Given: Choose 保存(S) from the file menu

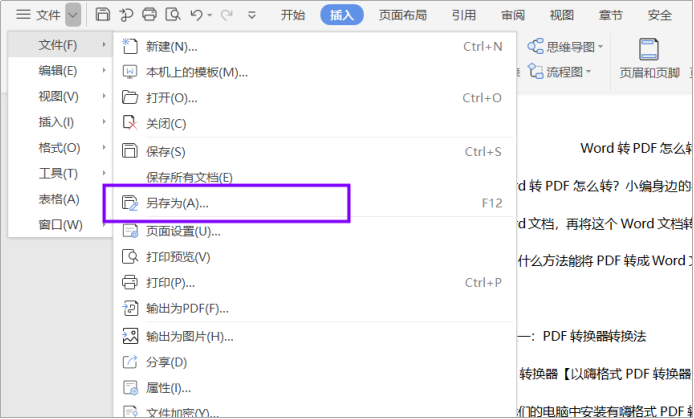Looking at the screenshot, I should click(314, 152).
